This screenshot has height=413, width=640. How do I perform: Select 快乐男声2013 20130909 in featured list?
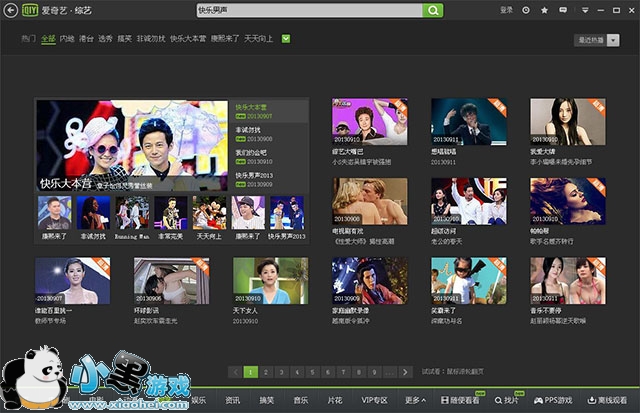point(269,180)
